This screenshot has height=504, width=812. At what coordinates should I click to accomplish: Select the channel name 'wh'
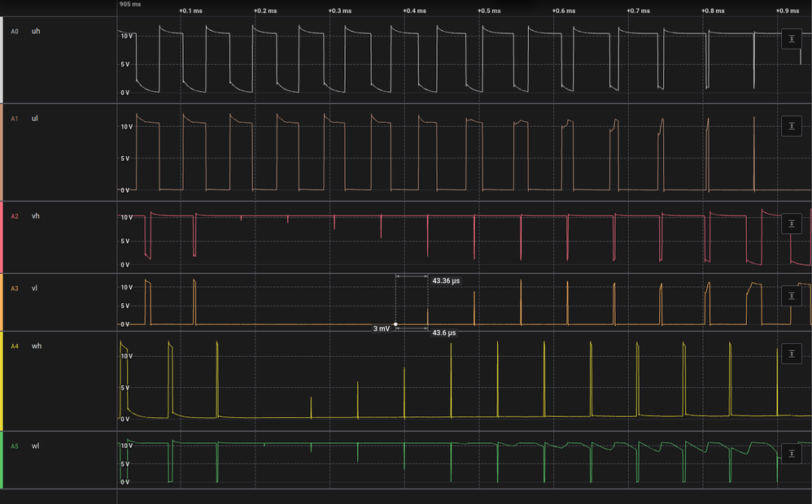coord(37,346)
